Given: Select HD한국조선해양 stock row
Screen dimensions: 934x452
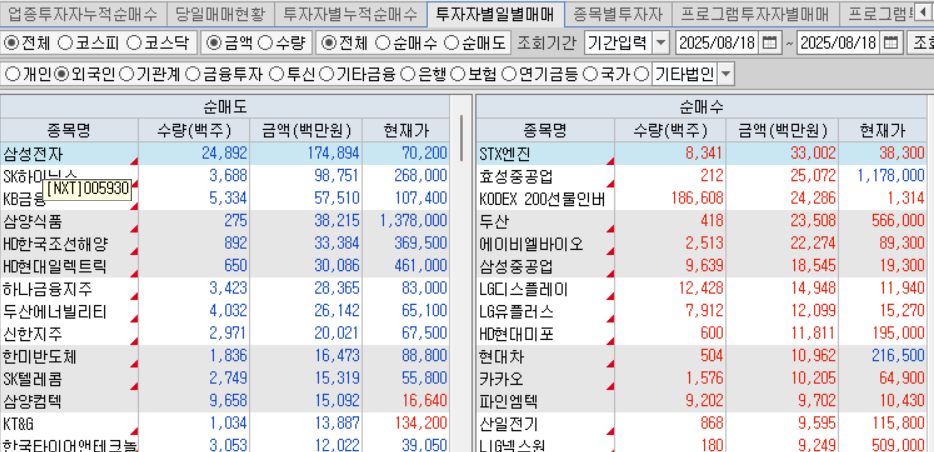Looking at the screenshot, I should click(x=225, y=244).
